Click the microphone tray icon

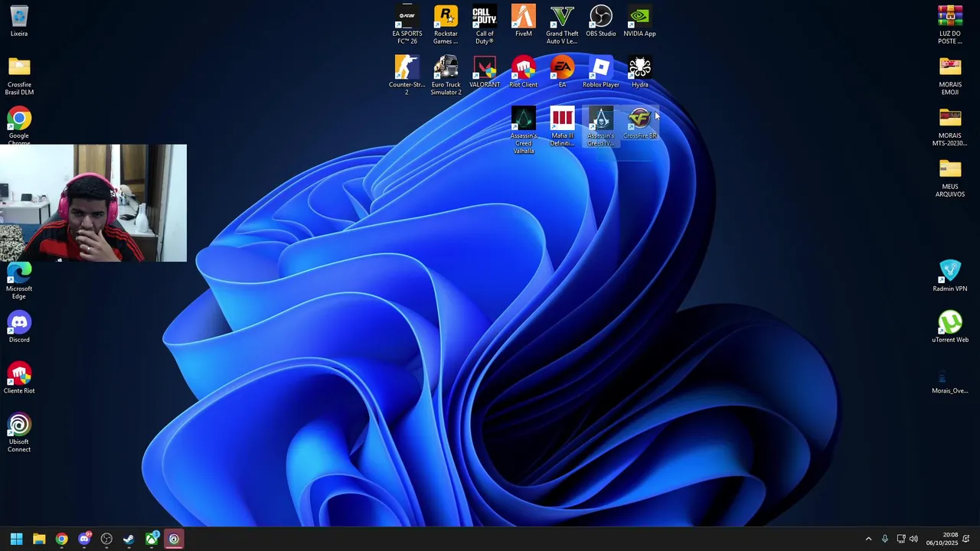tap(885, 539)
